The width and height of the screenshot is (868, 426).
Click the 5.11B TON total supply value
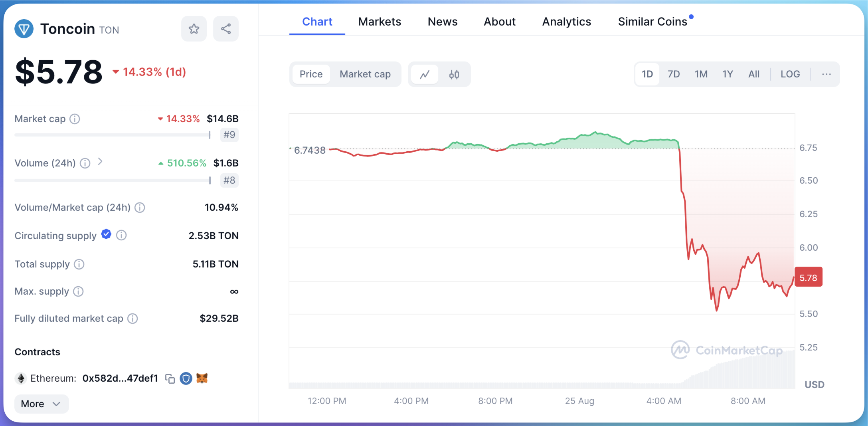216,264
